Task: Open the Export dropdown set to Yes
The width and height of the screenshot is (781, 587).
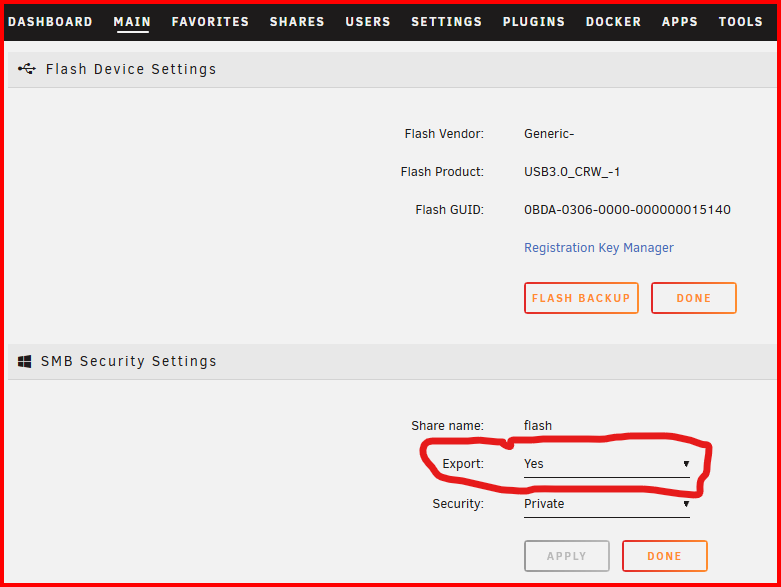Action: point(607,464)
